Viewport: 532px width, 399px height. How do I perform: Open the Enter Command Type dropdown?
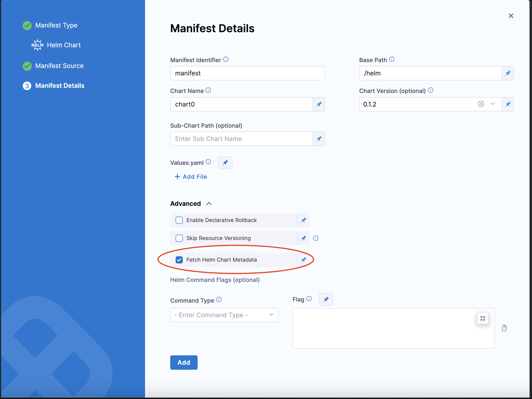tap(224, 315)
